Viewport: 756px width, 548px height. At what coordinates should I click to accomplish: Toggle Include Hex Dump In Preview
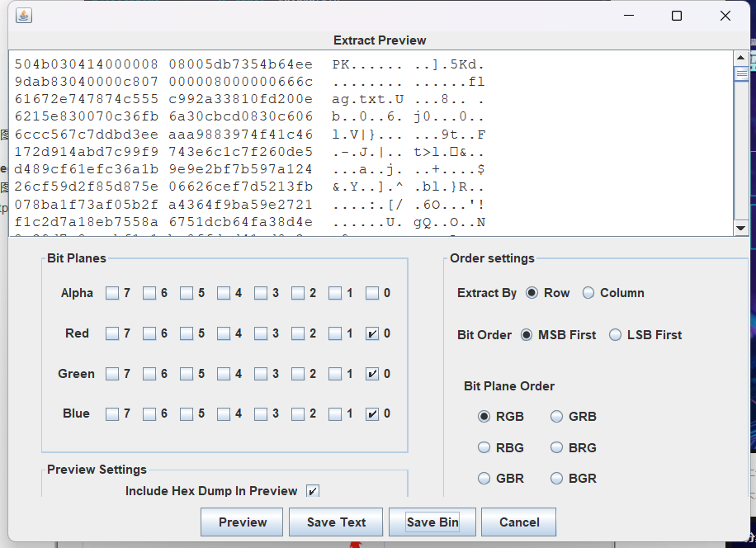click(313, 491)
